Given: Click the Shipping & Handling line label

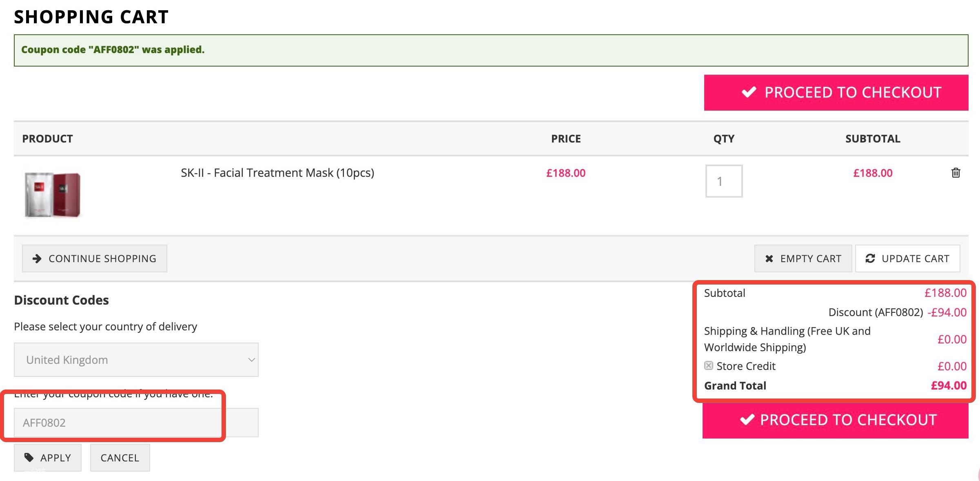Looking at the screenshot, I should [x=787, y=339].
